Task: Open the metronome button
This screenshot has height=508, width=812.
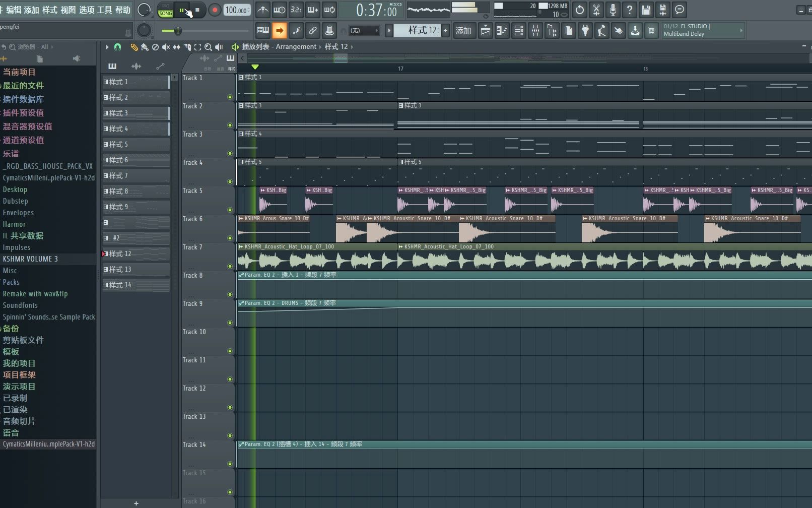Action: pyautogui.click(x=263, y=10)
